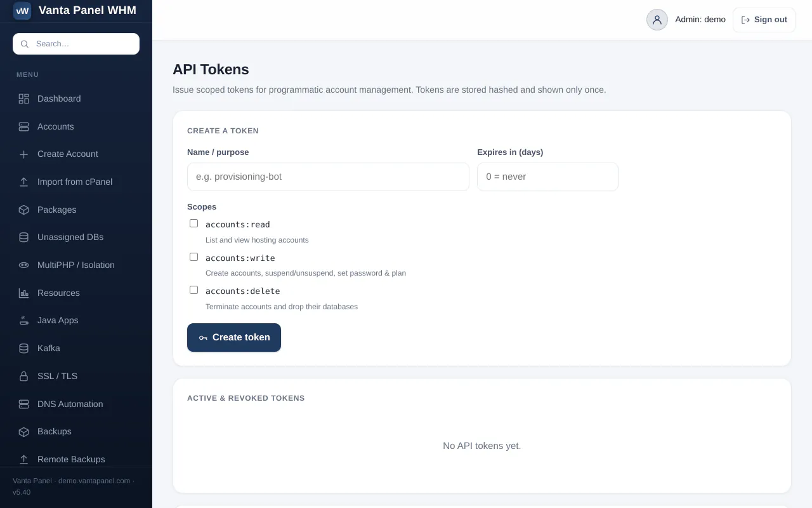This screenshot has width=812, height=508.
Task: Enable the accounts:read scope checkbox
Action: coord(193,224)
